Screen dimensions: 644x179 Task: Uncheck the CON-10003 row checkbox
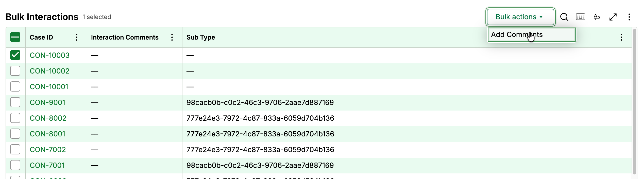[x=15, y=55]
